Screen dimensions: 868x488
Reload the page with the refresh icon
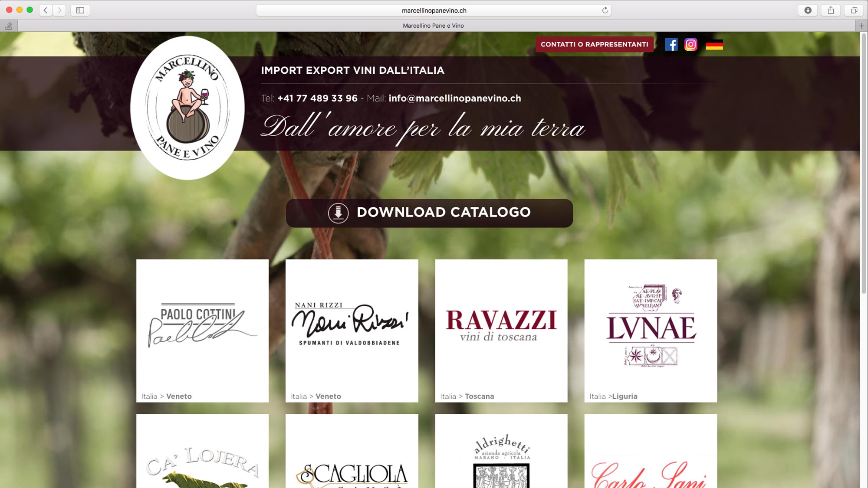[x=605, y=10]
